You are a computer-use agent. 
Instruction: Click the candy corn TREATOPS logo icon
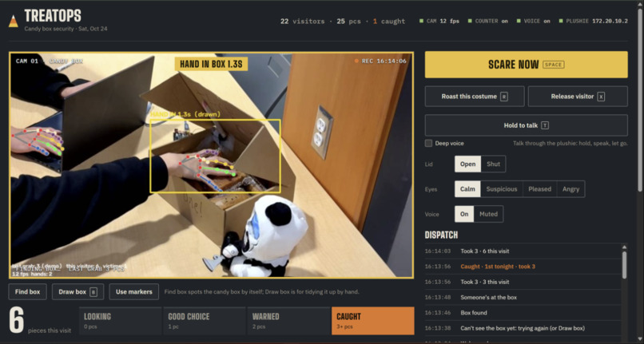point(14,21)
